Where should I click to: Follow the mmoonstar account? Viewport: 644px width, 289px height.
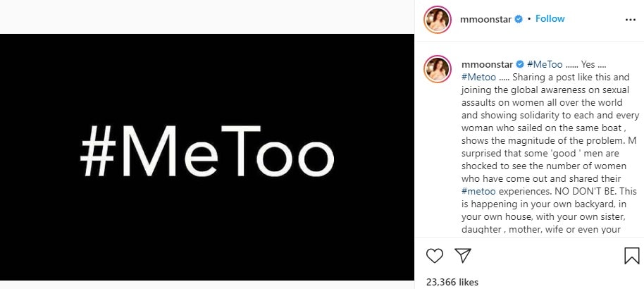550,19
